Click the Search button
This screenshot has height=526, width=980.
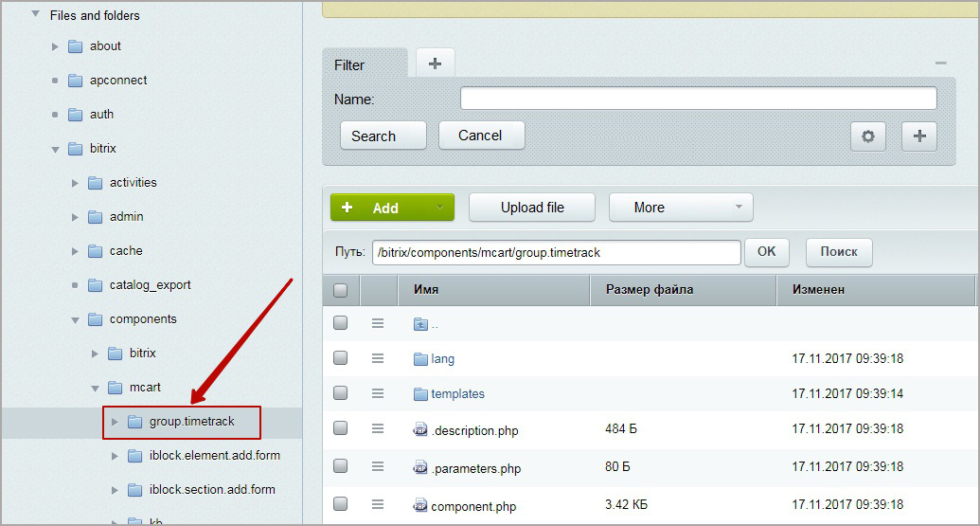click(383, 136)
